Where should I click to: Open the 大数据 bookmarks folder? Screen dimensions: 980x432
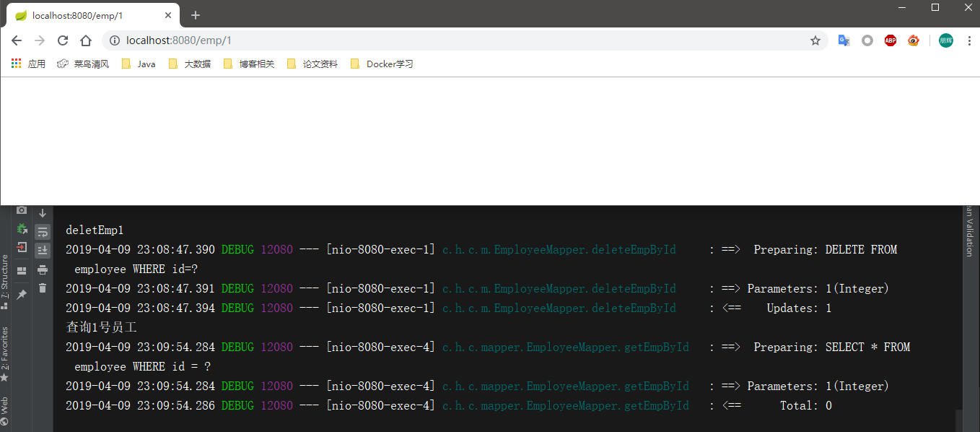[190, 64]
